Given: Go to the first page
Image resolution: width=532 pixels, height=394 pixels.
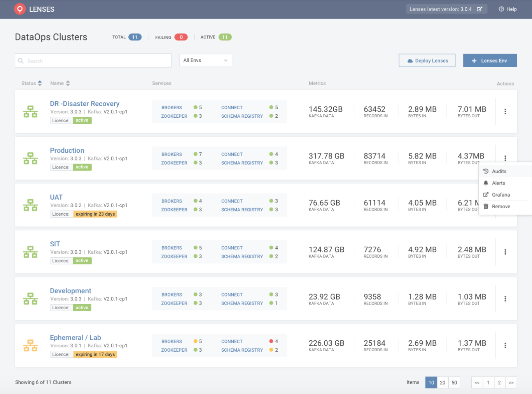Looking at the screenshot, I should coord(477,382).
